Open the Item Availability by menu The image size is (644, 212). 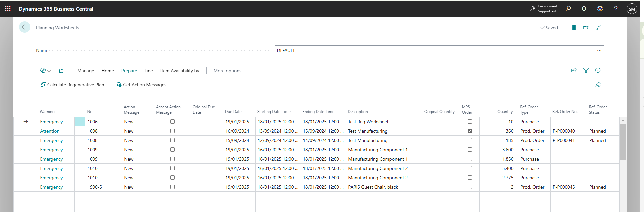point(180,71)
